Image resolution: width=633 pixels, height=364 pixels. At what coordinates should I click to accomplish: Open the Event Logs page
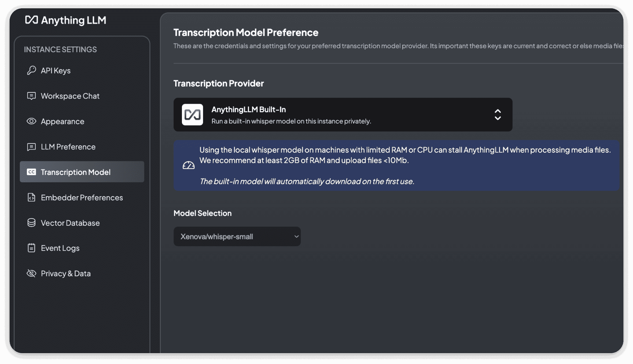tap(60, 248)
